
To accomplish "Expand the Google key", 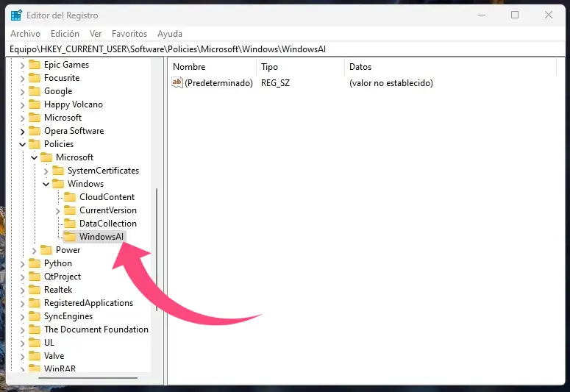I will coord(22,92).
